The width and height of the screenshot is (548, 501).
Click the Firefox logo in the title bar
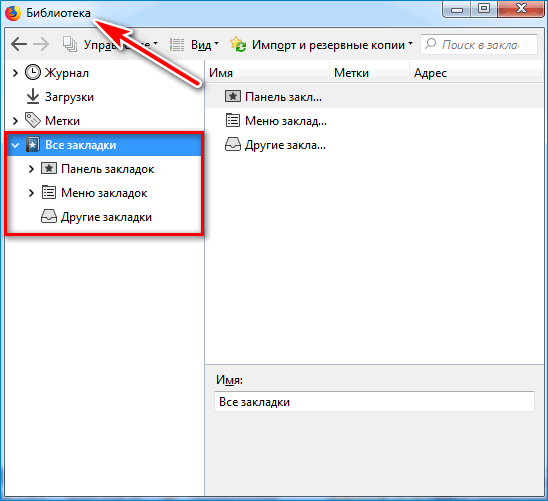click(13, 13)
